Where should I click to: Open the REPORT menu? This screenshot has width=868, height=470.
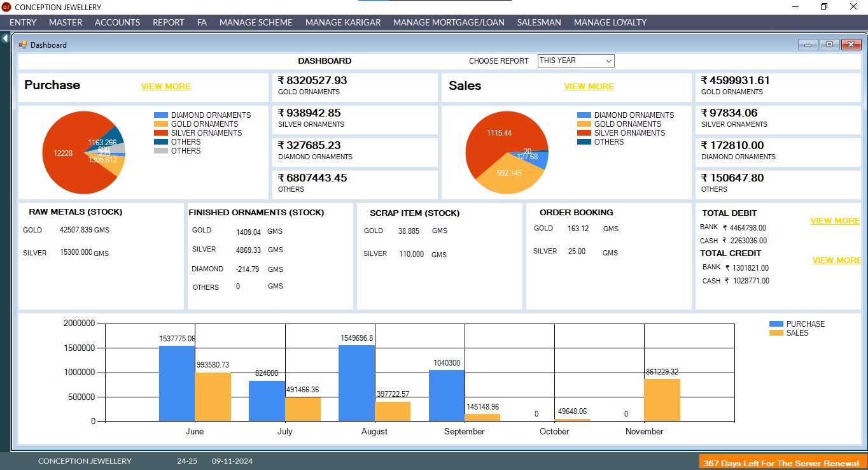tap(169, 22)
